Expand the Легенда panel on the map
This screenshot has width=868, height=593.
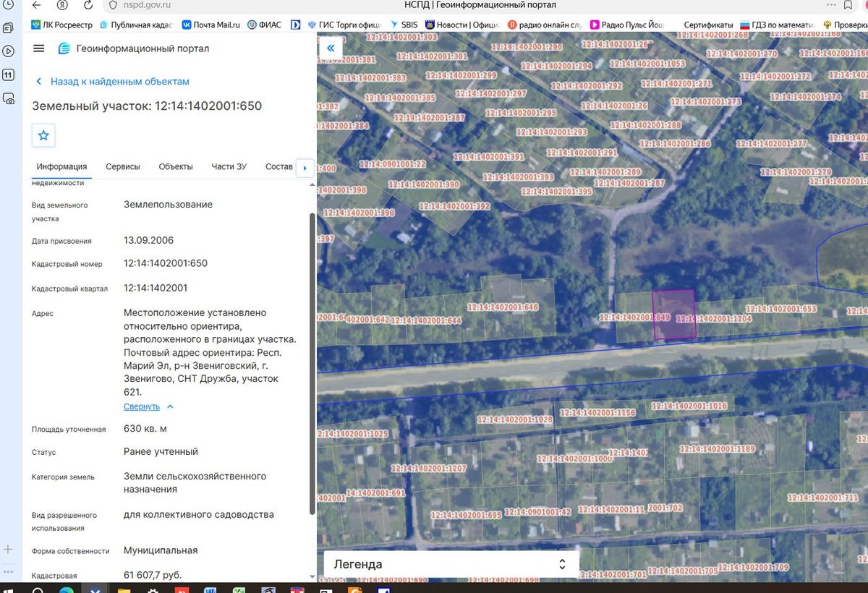click(451, 564)
